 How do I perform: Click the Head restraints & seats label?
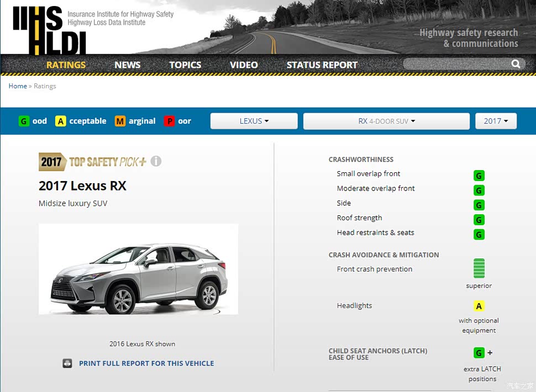pos(375,232)
